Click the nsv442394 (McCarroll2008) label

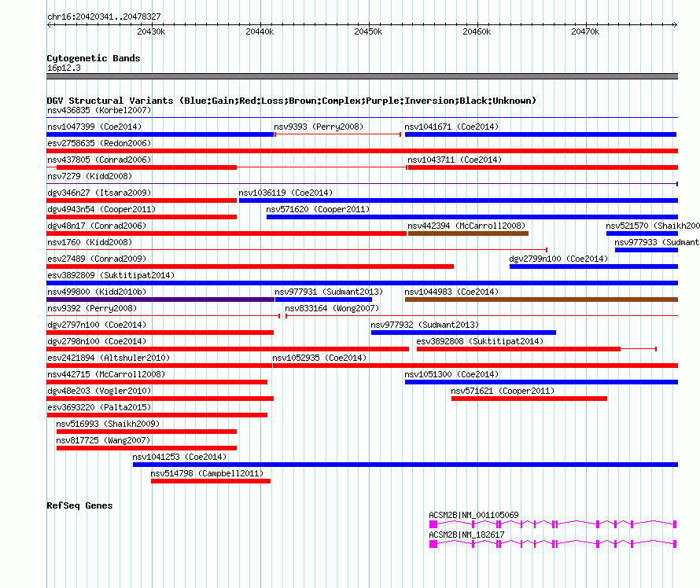[466, 226]
